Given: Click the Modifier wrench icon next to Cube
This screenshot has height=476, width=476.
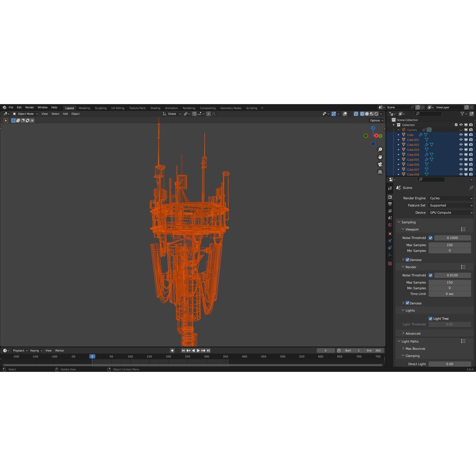Looking at the screenshot, I should click(421, 135).
